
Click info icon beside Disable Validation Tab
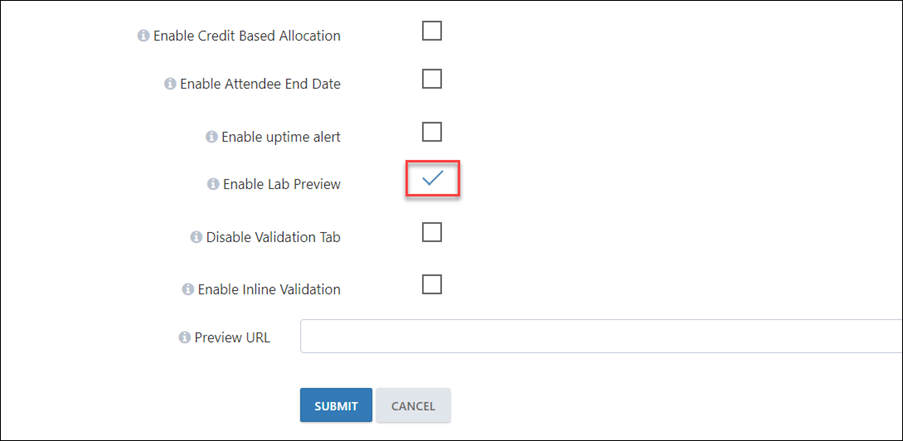pyautogui.click(x=196, y=237)
